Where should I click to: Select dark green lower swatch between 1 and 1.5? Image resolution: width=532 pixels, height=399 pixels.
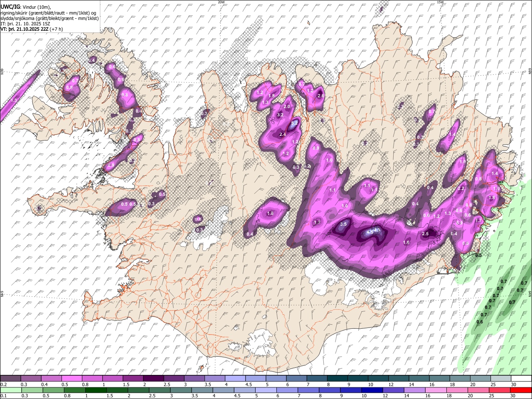96,390
